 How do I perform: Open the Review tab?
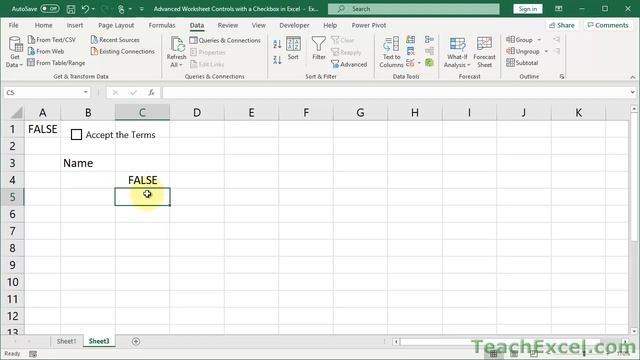point(228,25)
